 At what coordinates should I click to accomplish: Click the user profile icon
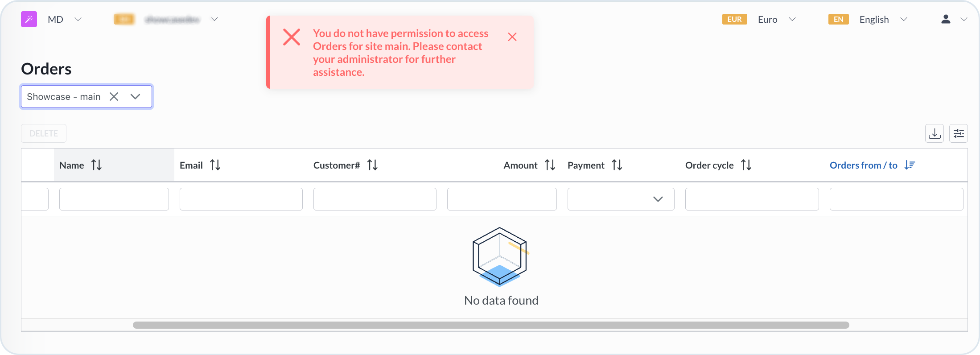(x=946, y=19)
